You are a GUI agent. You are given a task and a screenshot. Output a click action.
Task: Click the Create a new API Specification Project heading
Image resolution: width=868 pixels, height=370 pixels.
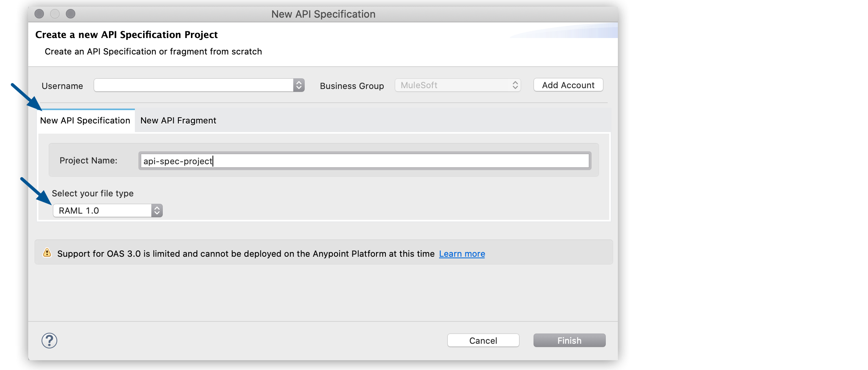pyautogui.click(x=126, y=34)
